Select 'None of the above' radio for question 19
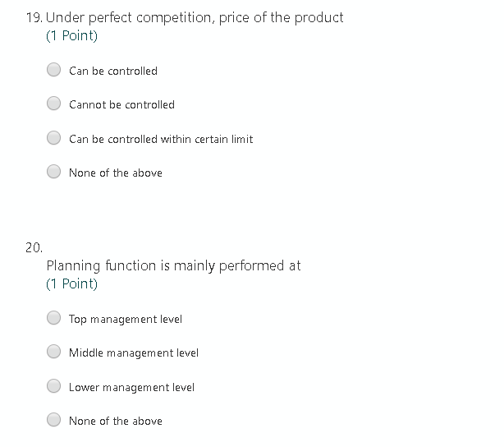Viewport: 504px width, 447px height. 53,172
